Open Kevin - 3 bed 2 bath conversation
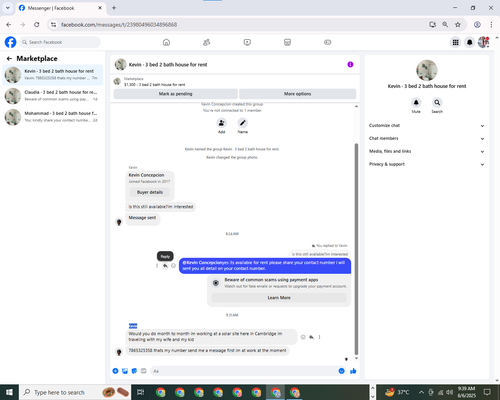This screenshot has height=400, width=500. 53,75
